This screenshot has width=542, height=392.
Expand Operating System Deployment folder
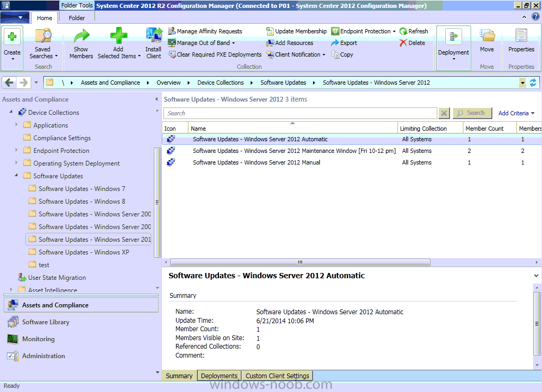16,162
